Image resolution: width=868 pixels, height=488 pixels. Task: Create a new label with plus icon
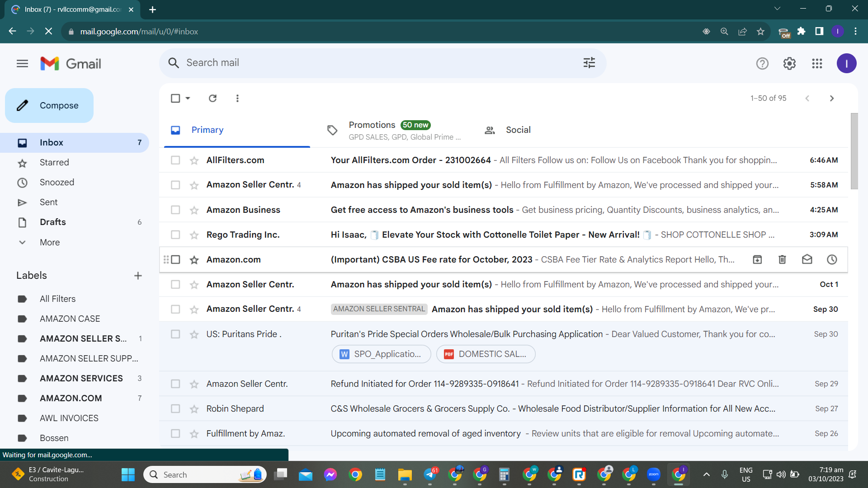tap(138, 276)
